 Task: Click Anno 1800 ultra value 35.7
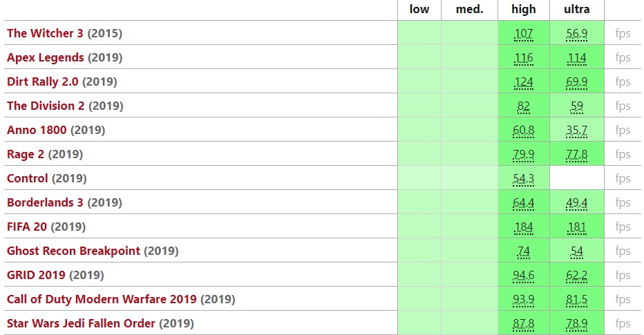[577, 131]
